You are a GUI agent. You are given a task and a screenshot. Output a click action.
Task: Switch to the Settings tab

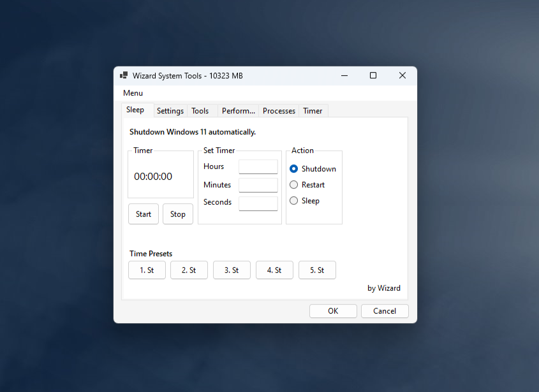point(170,110)
